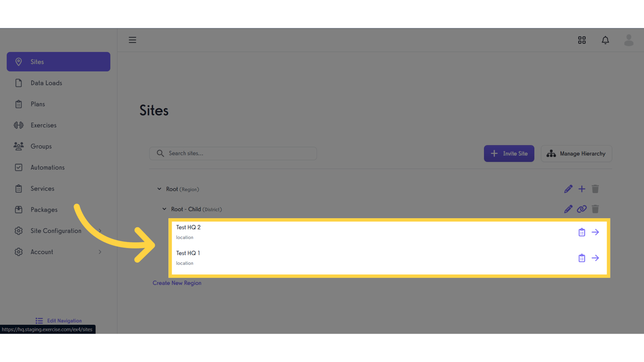This screenshot has width=644, height=362.
Task: Collapse the Root - Child district chevron
Action: (x=164, y=209)
